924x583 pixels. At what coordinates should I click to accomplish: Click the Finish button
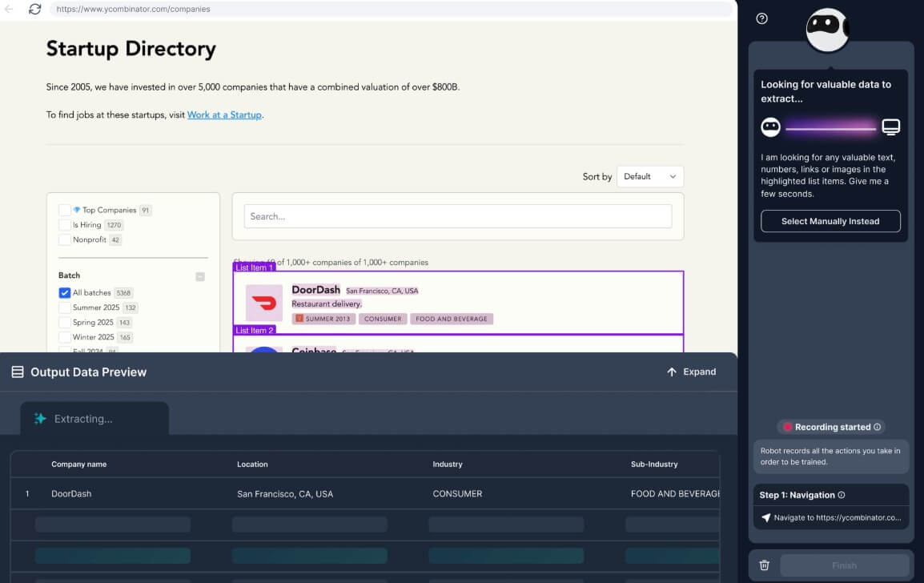[844, 565]
